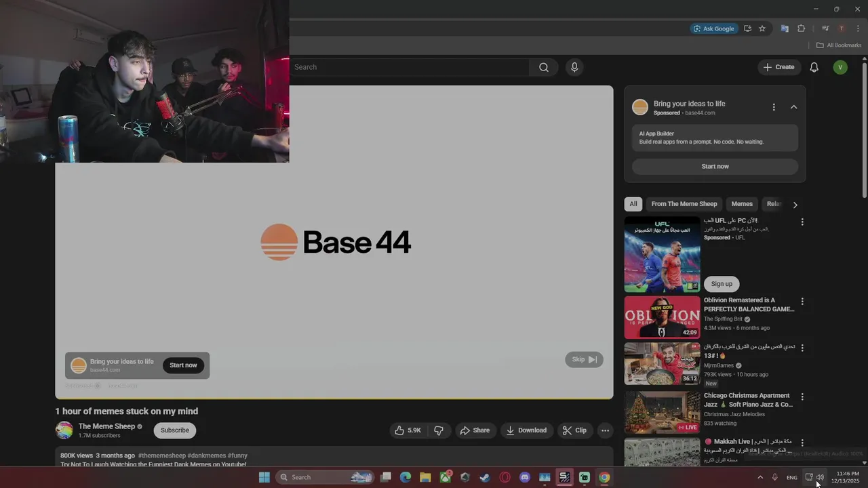Screen dimensions: 868x488
Task: Download the video
Action: click(526, 430)
